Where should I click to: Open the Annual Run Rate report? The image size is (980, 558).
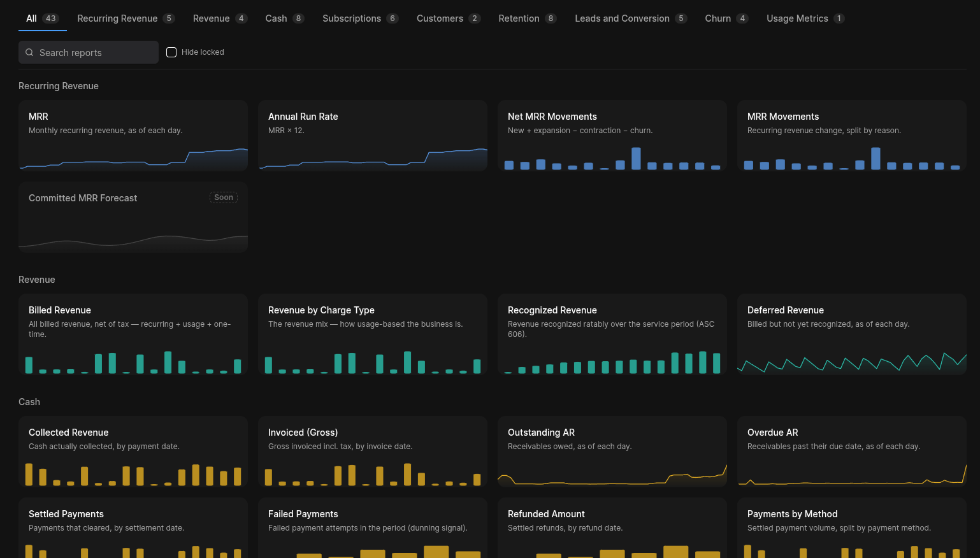coord(373,136)
